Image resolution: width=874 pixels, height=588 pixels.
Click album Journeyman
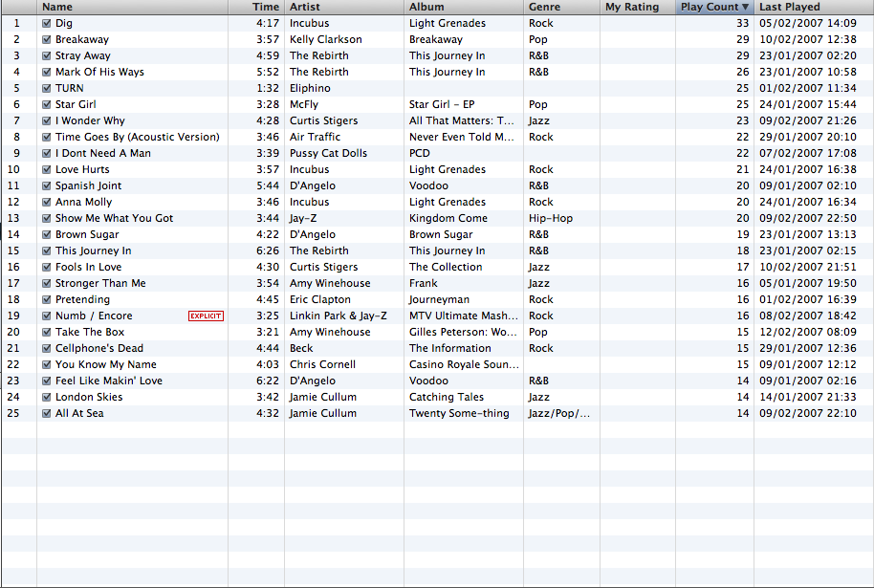[439, 299]
